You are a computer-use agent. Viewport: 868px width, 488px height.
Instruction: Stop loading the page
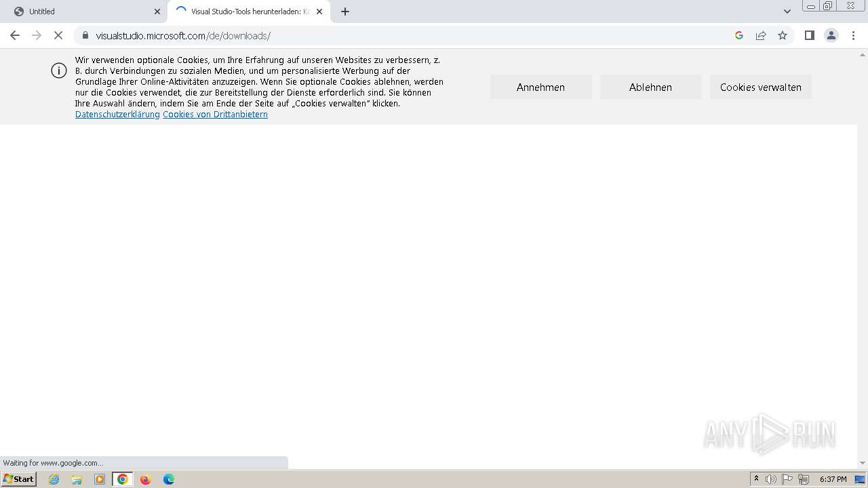[58, 35]
